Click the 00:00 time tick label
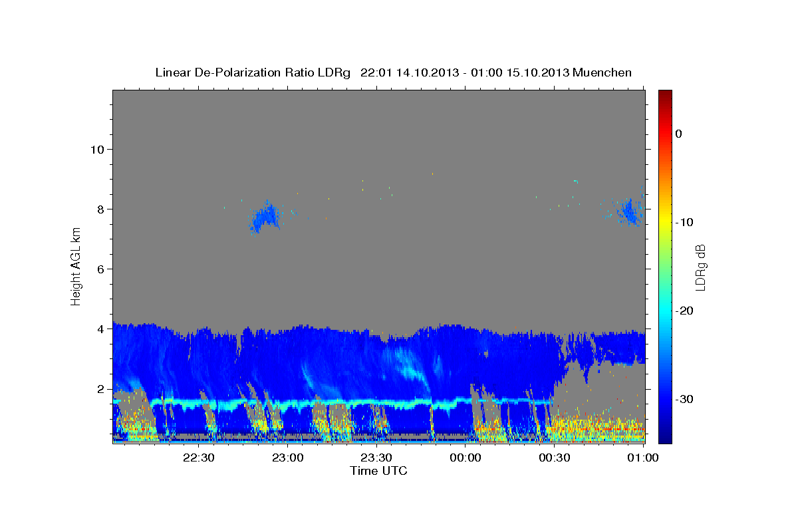798x532 pixels. tap(465, 458)
